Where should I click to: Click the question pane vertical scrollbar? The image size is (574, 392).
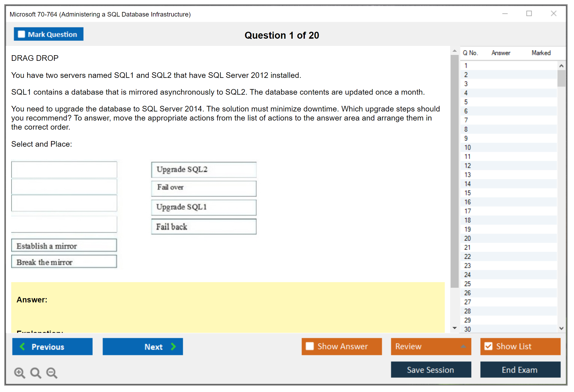pos(455,171)
